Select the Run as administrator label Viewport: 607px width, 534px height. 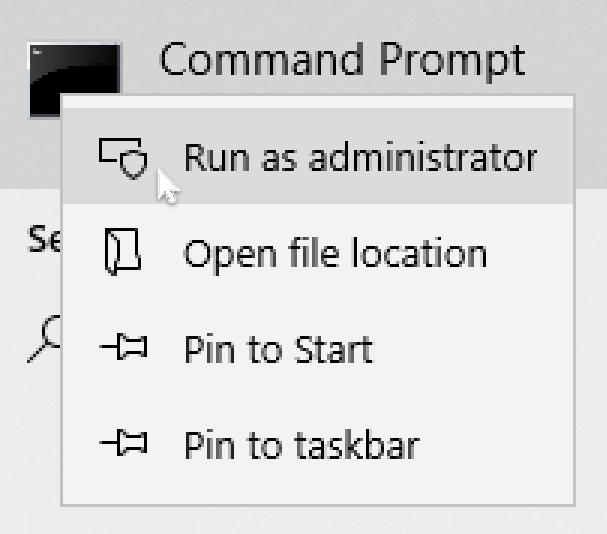pyautogui.click(x=360, y=157)
